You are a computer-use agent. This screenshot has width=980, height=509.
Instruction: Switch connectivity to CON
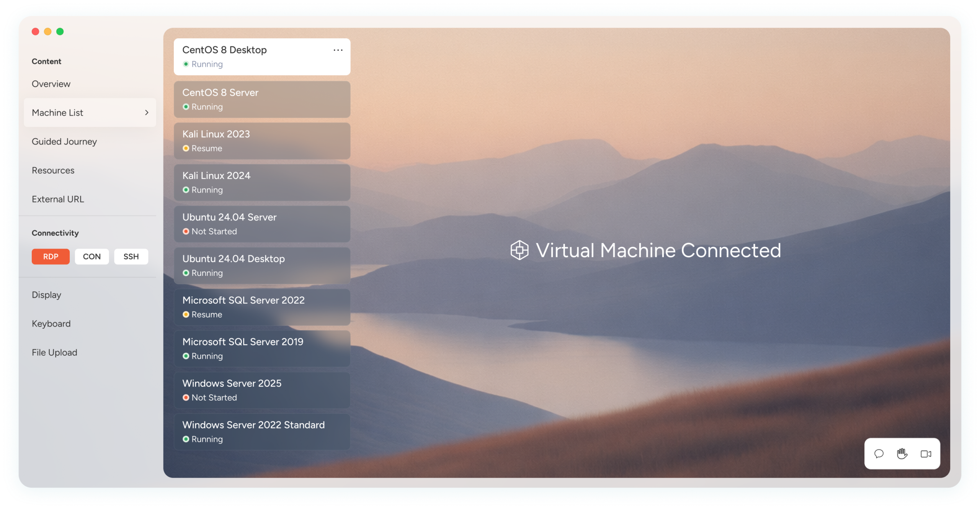[x=92, y=257]
